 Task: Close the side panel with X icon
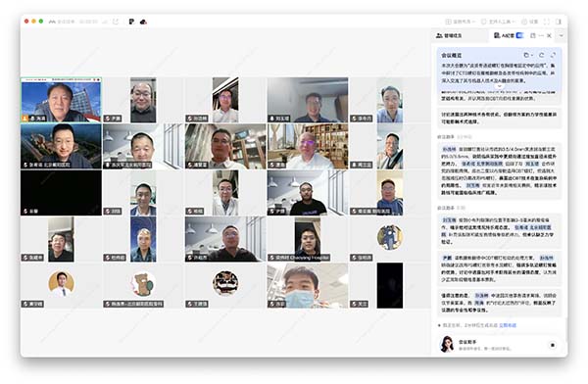pyautogui.click(x=549, y=35)
